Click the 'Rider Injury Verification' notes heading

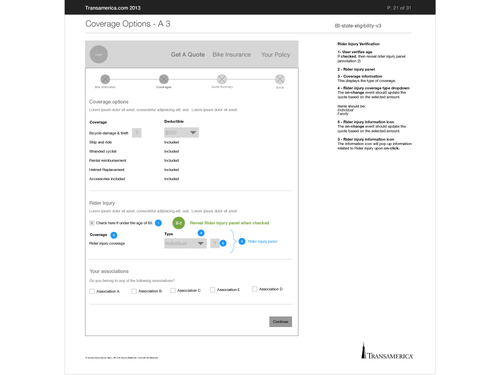(x=358, y=44)
